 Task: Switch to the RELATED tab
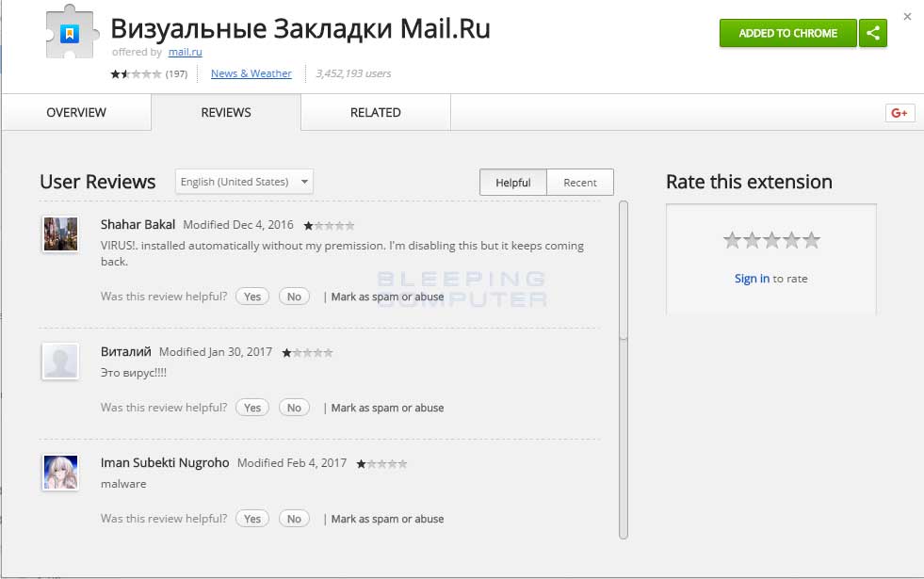(x=374, y=112)
